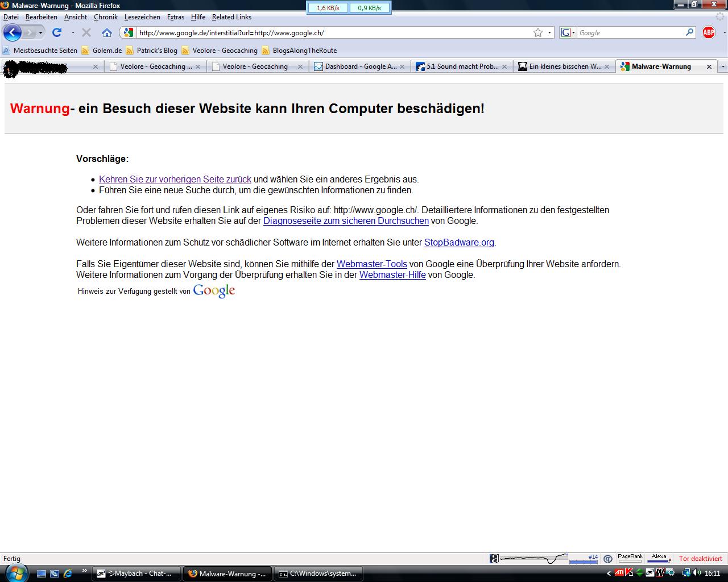Click the search magnifier icon
The height and width of the screenshot is (582, 728).
click(x=689, y=32)
